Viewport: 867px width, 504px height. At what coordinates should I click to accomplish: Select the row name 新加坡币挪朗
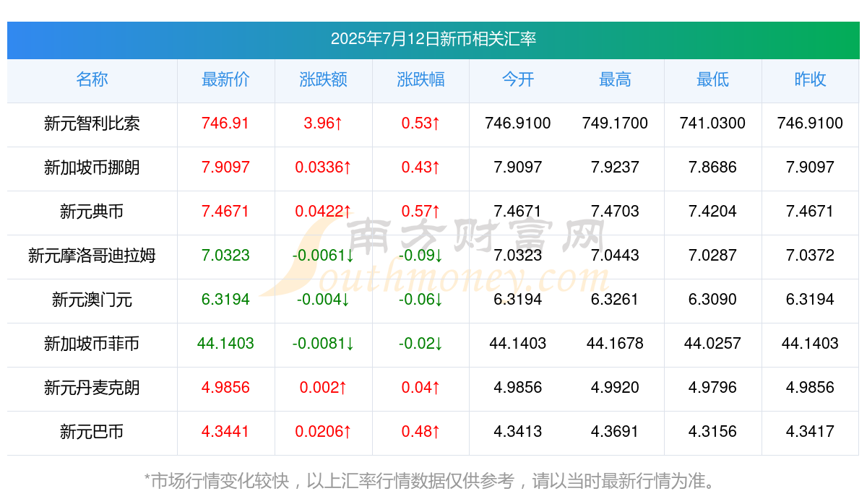92,168
